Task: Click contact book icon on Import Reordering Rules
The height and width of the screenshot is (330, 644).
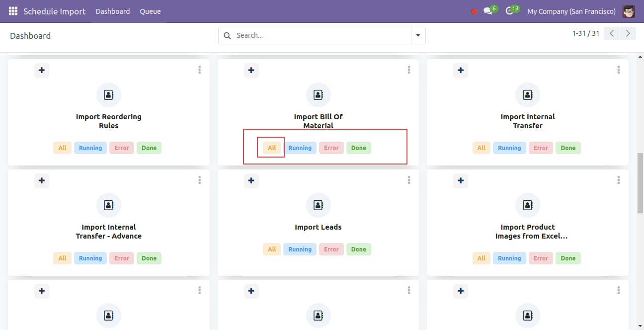Action: coord(108,95)
